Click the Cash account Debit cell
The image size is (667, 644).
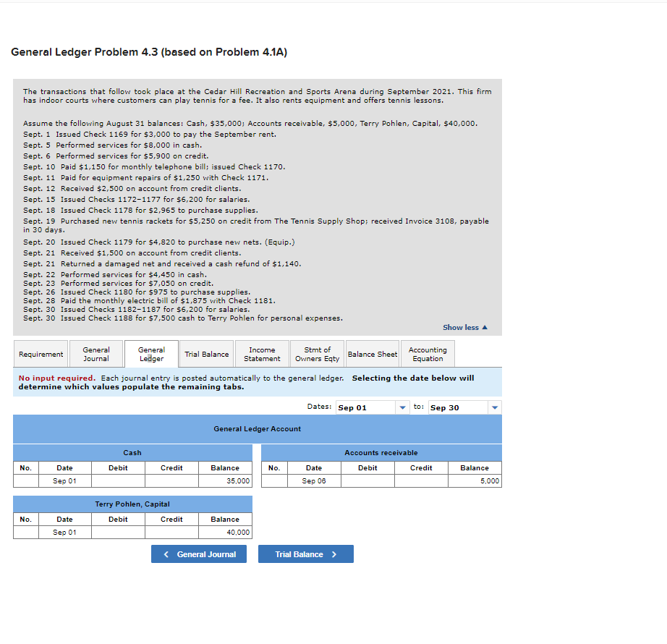118,480
